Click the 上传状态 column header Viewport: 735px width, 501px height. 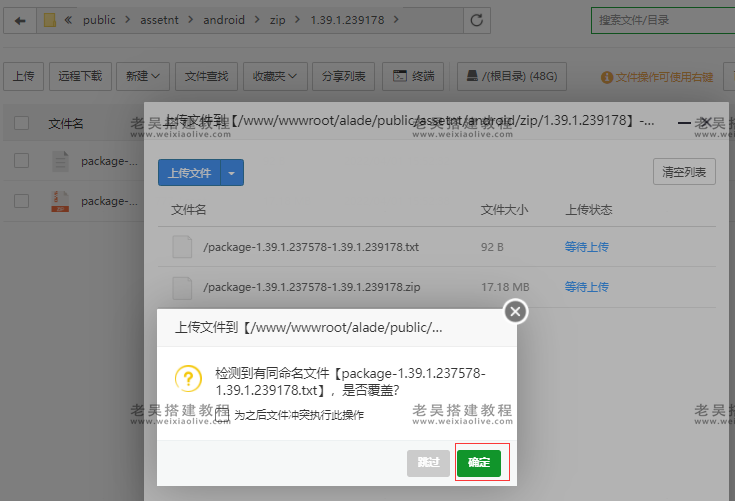point(589,209)
